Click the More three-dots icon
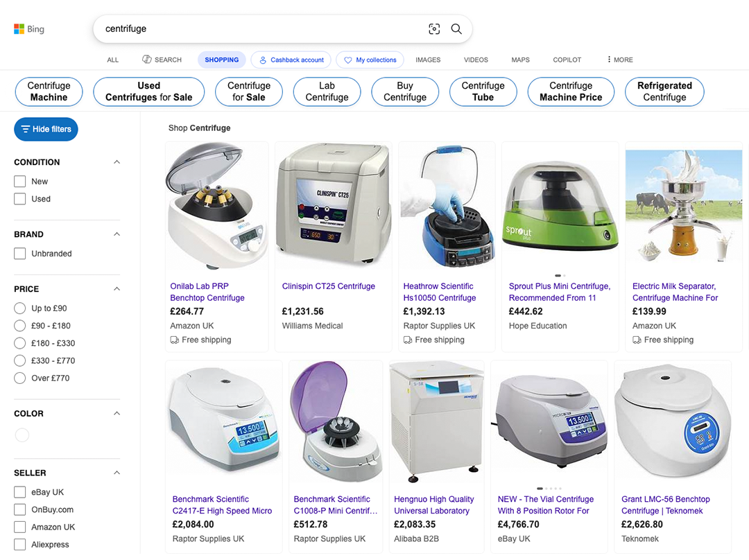The width and height of the screenshot is (749, 560). [609, 60]
